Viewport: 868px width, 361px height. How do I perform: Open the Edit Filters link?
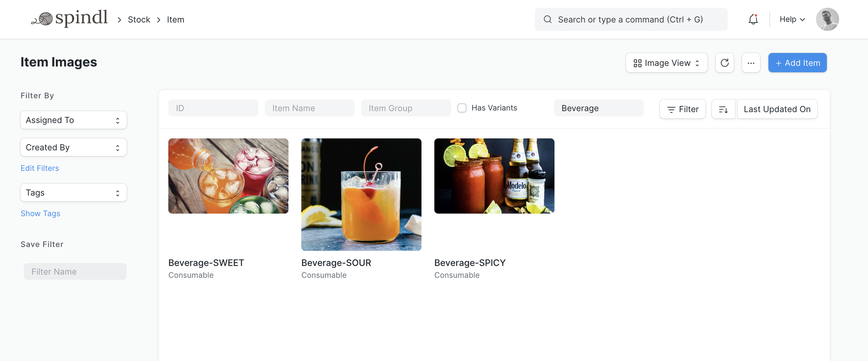40,168
